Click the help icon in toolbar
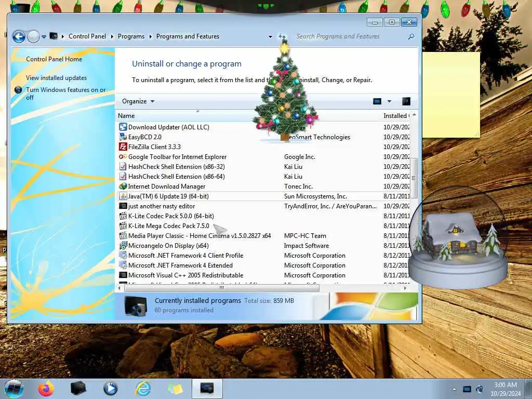Image resolution: width=532 pixels, height=399 pixels. [406, 101]
